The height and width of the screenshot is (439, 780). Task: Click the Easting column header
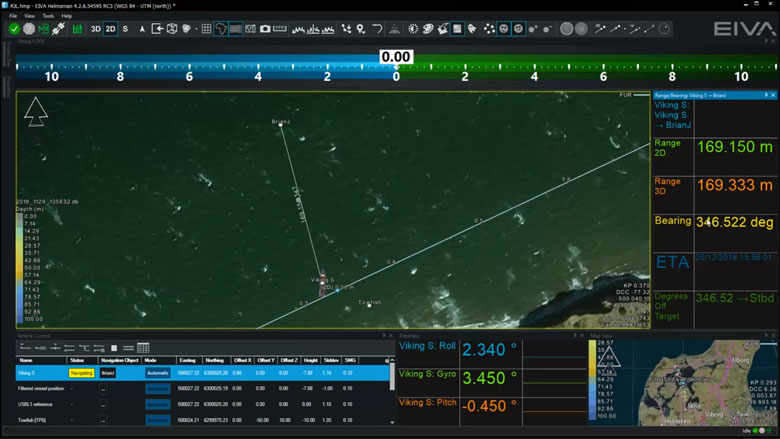(187, 360)
